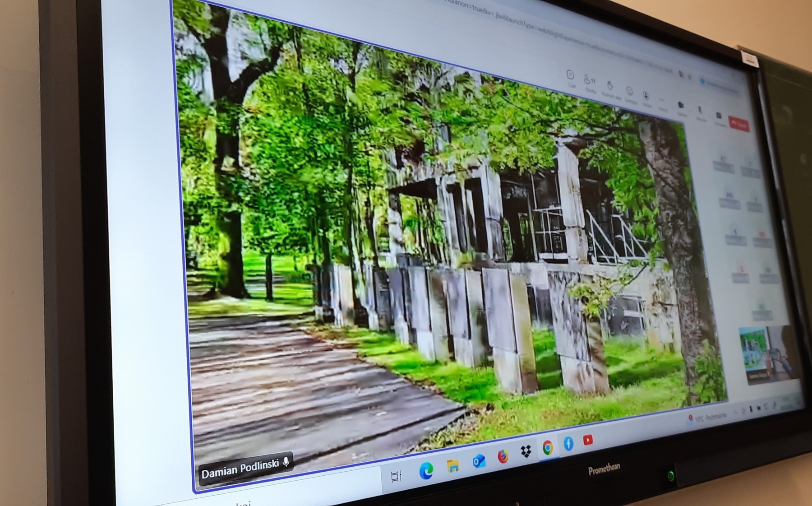
Task: Click the Task View taskbar button
Action: 396,476
